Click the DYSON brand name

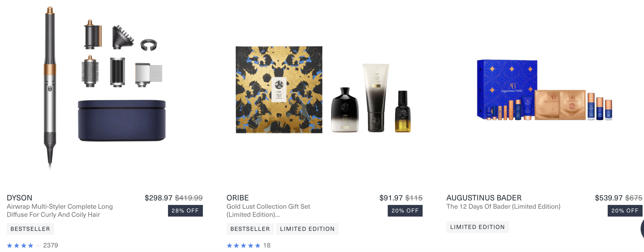tap(19, 198)
